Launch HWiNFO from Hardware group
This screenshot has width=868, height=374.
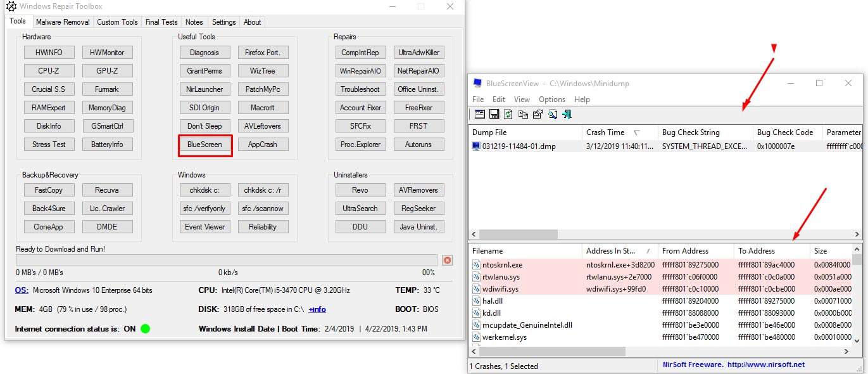(49, 53)
